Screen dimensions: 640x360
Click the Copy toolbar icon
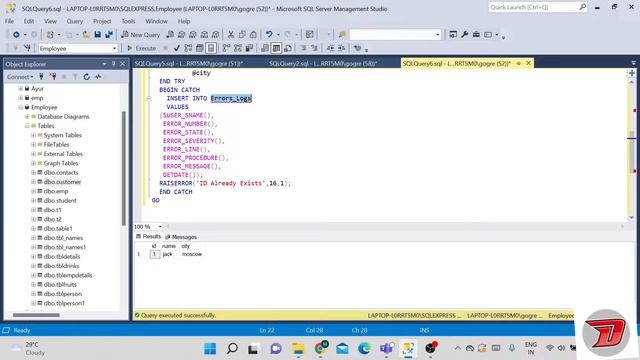pos(242,35)
